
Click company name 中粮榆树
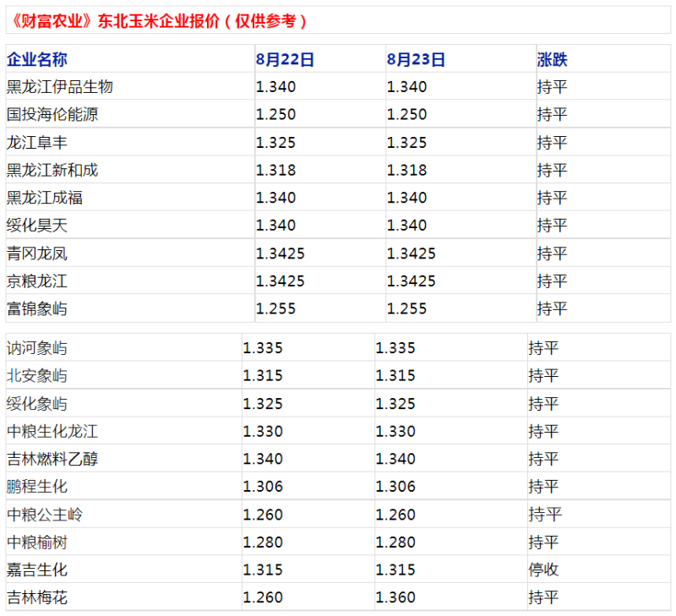coord(37,542)
